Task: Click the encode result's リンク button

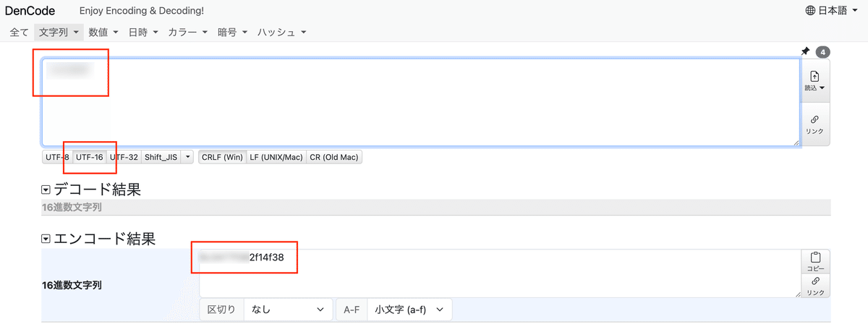Action: click(815, 285)
